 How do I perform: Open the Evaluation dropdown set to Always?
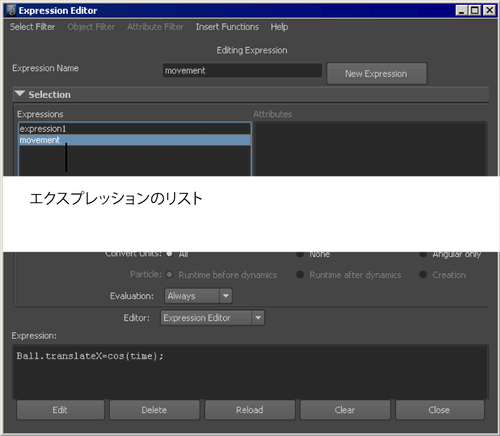(x=198, y=296)
